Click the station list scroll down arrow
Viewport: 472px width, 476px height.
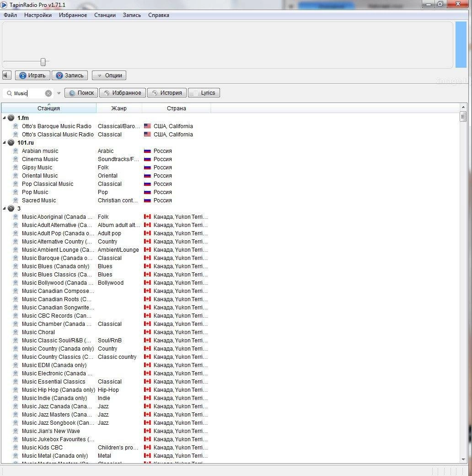point(463,460)
